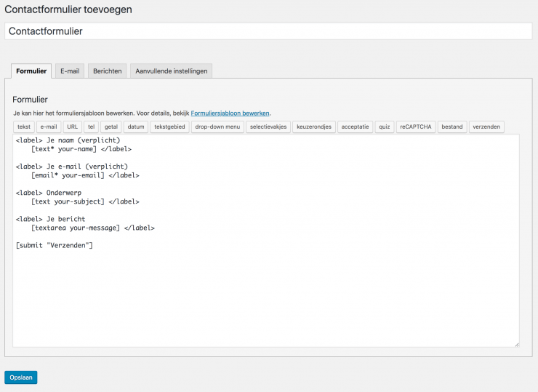
Task: Add a 'getal' number field tag
Action: (111, 127)
